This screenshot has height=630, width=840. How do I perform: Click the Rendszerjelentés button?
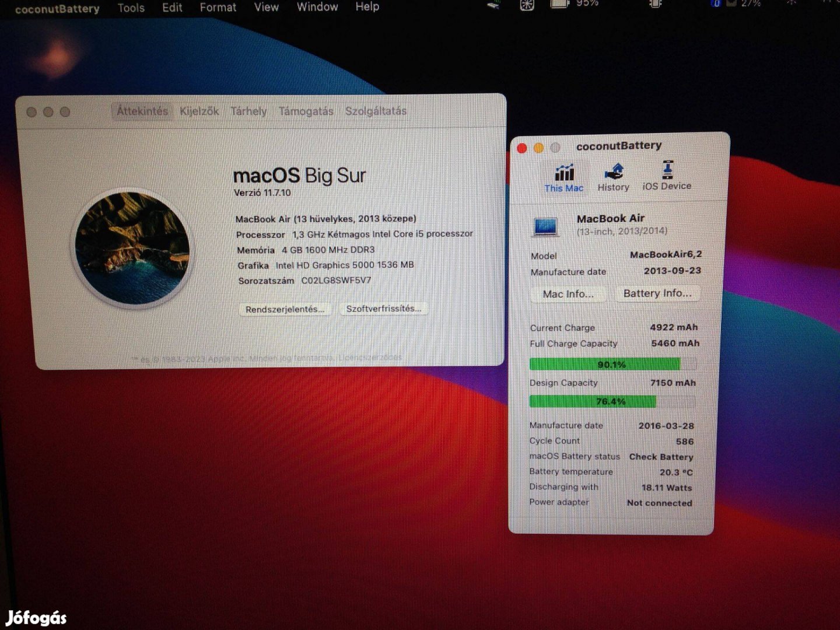pos(285,309)
